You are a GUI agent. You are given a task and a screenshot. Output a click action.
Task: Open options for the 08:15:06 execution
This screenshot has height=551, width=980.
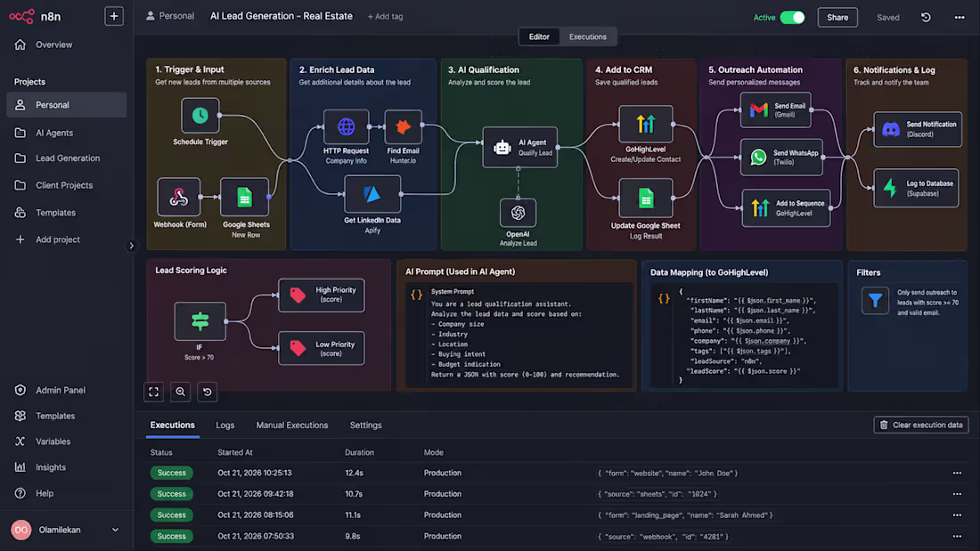click(x=957, y=515)
